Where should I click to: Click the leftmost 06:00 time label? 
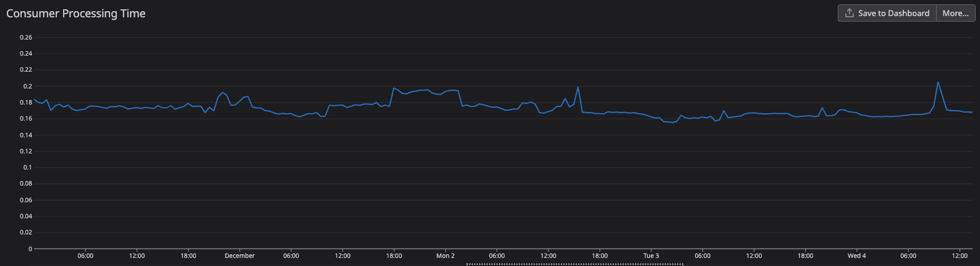click(x=85, y=256)
